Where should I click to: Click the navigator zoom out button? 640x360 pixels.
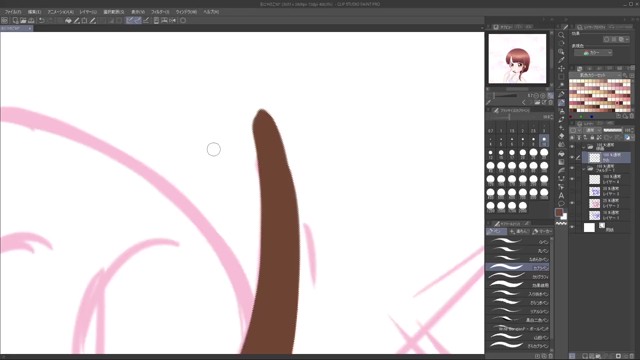536,96
